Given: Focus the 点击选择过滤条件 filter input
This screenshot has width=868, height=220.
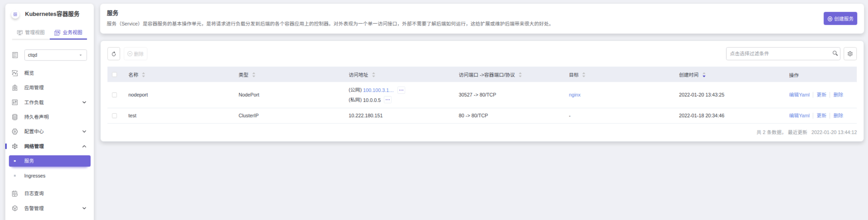Looking at the screenshot, I should (x=778, y=54).
